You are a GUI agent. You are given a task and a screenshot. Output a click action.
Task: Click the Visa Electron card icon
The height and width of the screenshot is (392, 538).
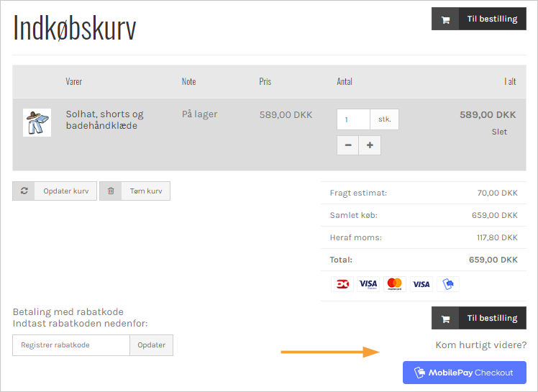[368, 283]
